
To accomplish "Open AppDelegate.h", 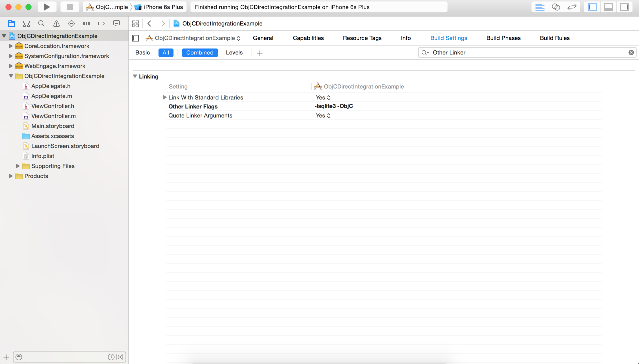I will coord(51,86).
